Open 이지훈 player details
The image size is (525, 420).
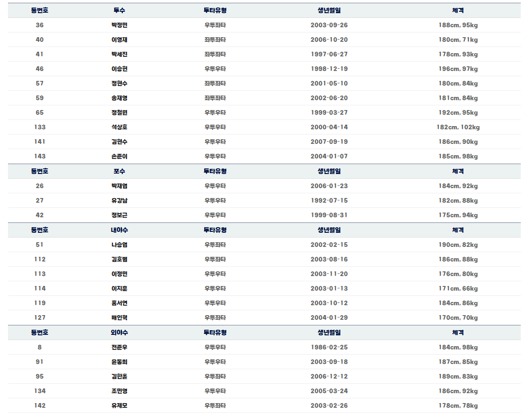[119, 288]
